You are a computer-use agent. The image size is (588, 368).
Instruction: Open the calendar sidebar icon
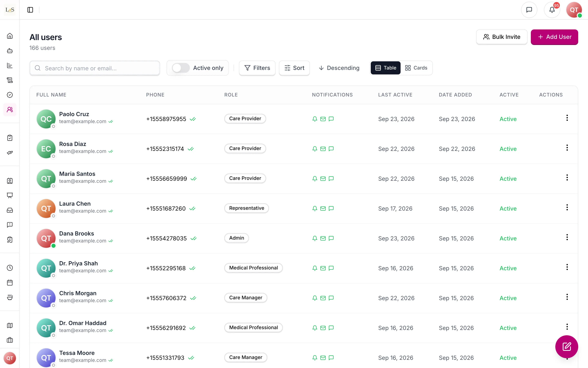pyautogui.click(x=10, y=283)
